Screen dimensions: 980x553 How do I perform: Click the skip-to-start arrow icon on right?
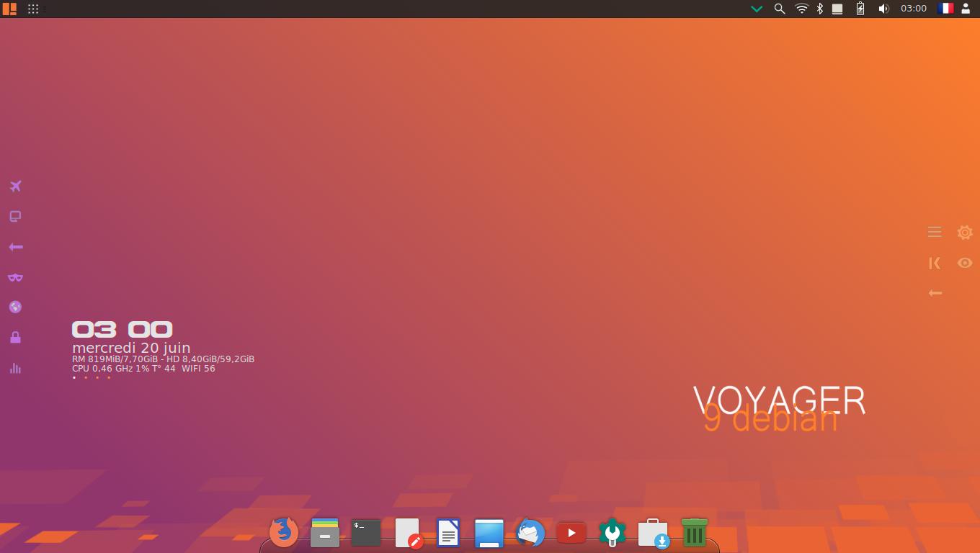coord(935,263)
